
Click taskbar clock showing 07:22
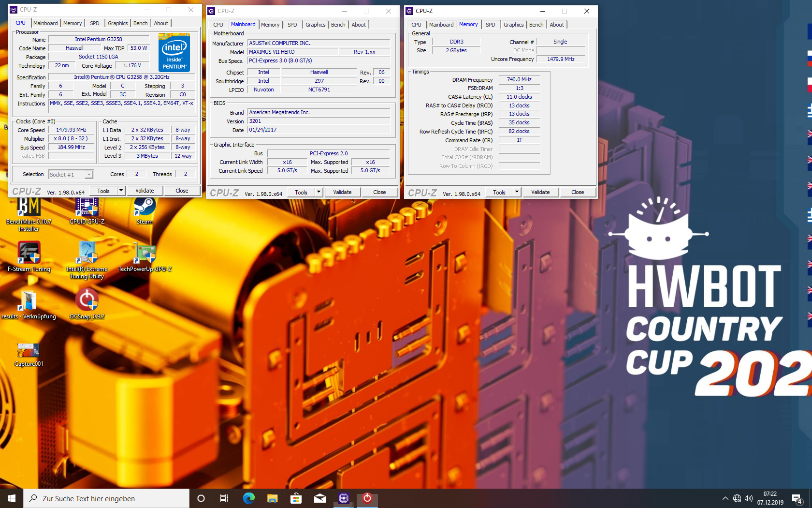pyautogui.click(x=770, y=498)
